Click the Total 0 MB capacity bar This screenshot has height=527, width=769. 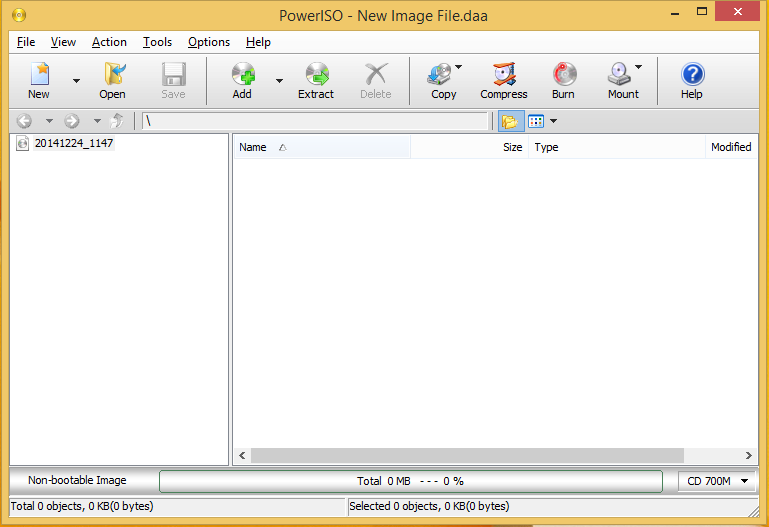(x=410, y=481)
